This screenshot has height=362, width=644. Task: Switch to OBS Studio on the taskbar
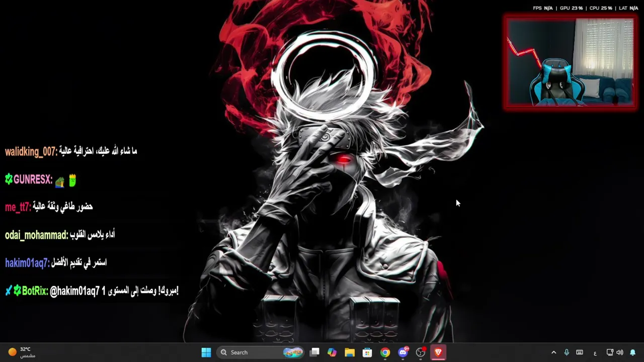(x=421, y=352)
